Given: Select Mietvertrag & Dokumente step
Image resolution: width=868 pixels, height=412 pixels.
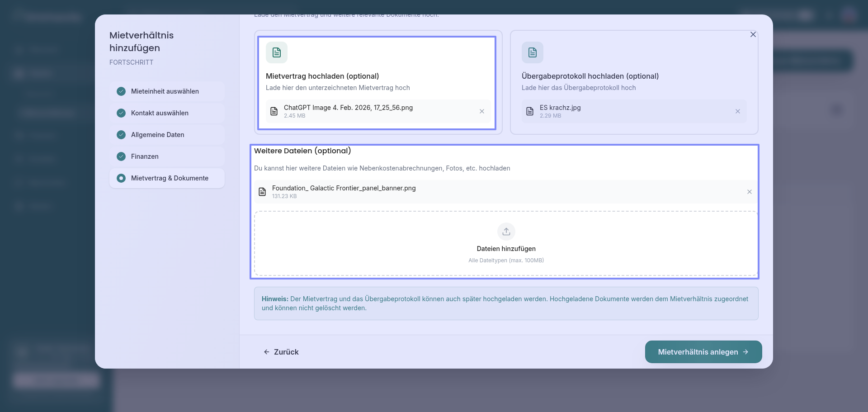Looking at the screenshot, I should pos(170,178).
